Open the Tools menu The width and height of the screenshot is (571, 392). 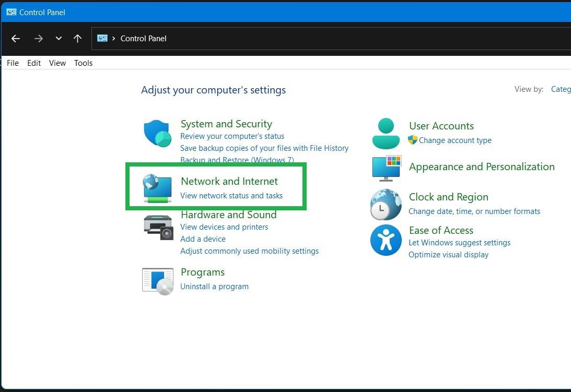click(x=84, y=63)
